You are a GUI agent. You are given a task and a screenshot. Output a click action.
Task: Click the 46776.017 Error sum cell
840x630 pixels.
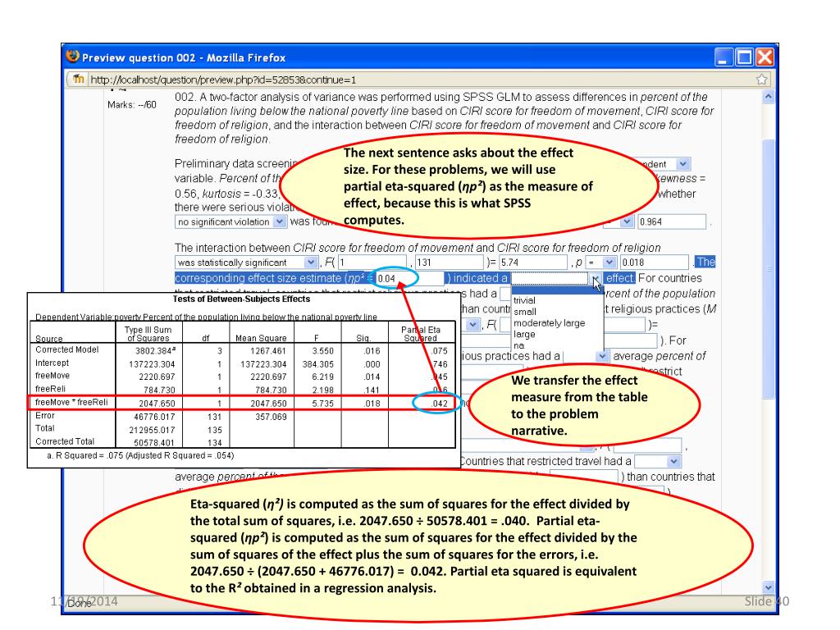pyautogui.click(x=154, y=417)
